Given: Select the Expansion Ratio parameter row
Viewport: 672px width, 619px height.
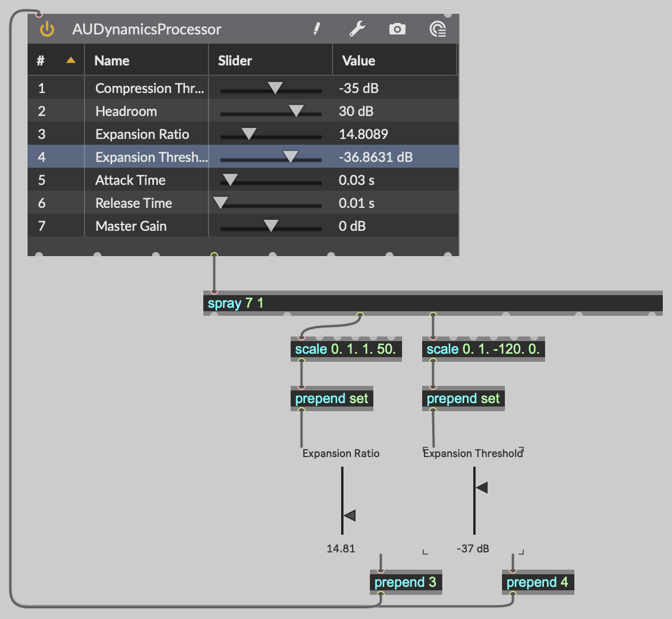Looking at the screenshot, I should click(142, 134).
